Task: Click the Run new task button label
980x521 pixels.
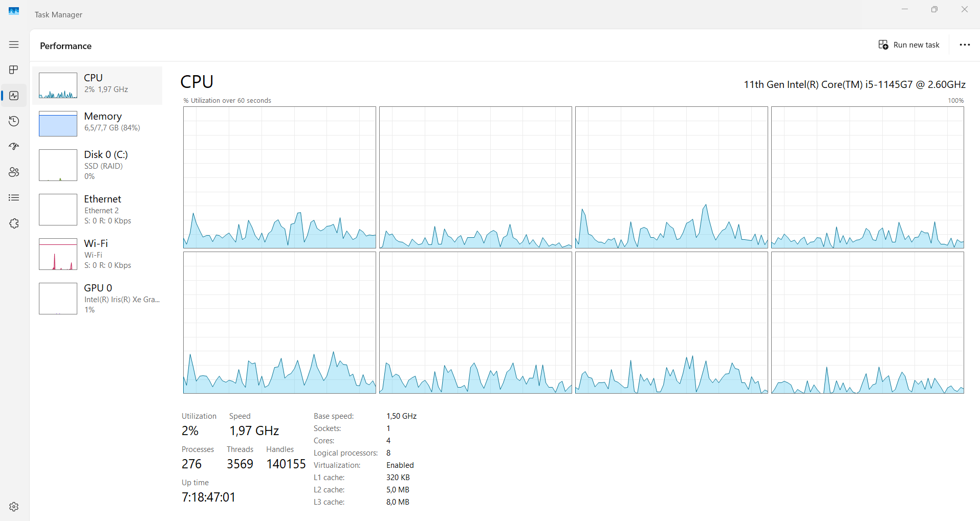Action: click(x=916, y=45)
